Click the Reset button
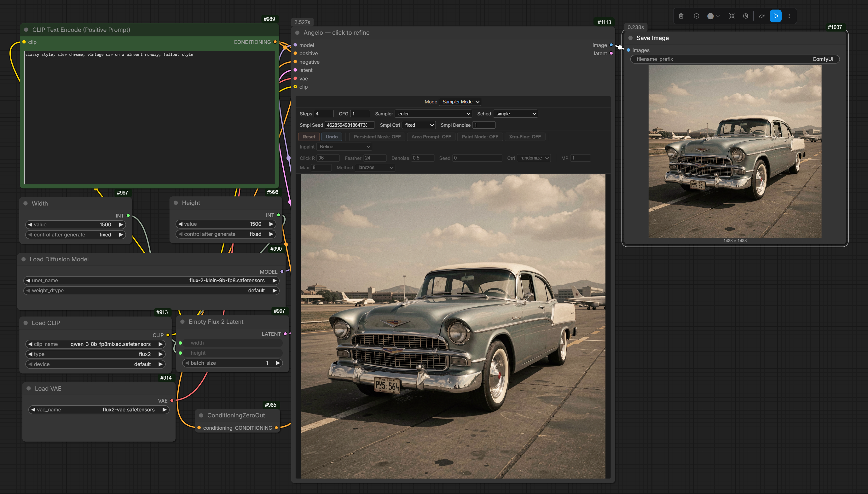Image resolution: width=868 pixels, height=494 pixels. click(x=309, y=137)
